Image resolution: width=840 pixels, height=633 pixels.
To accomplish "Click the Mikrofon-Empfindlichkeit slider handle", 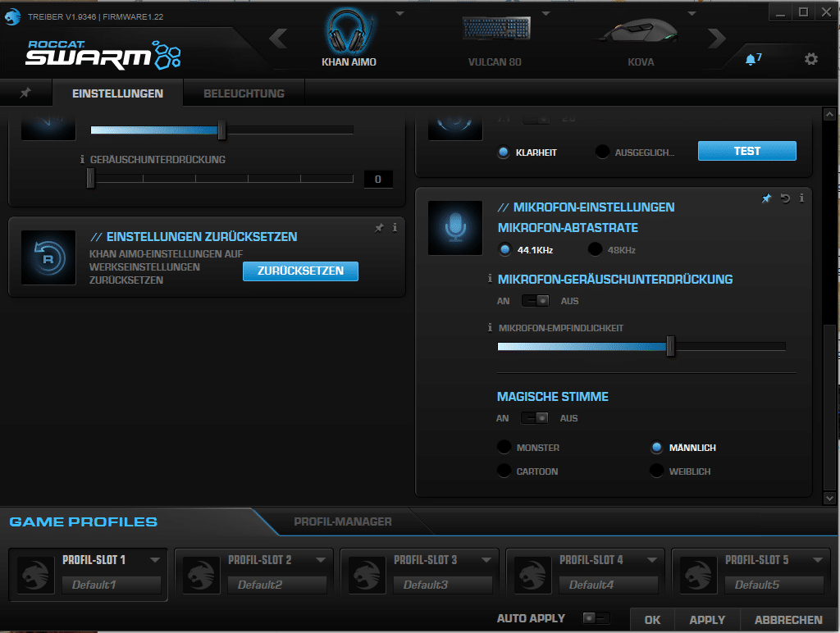I will [670, 347].
